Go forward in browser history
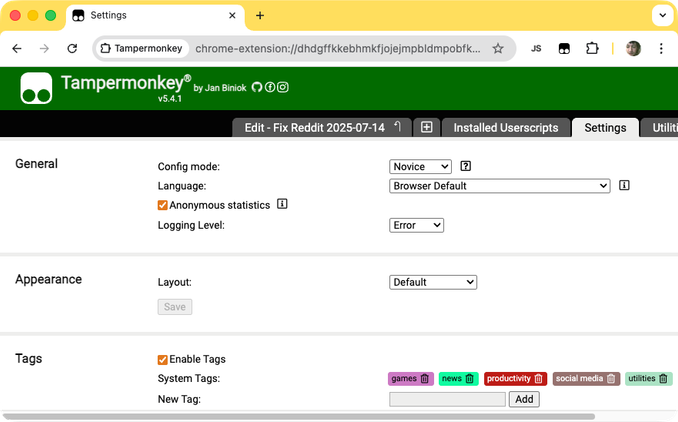Image resolution: width=678 pixels, height=422 pixels. pos(44,48)
